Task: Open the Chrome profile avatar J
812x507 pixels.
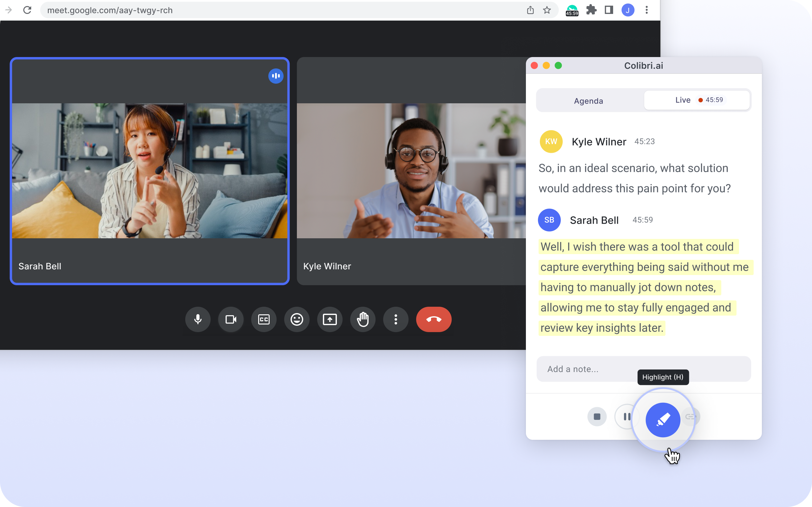Action: 628,10
